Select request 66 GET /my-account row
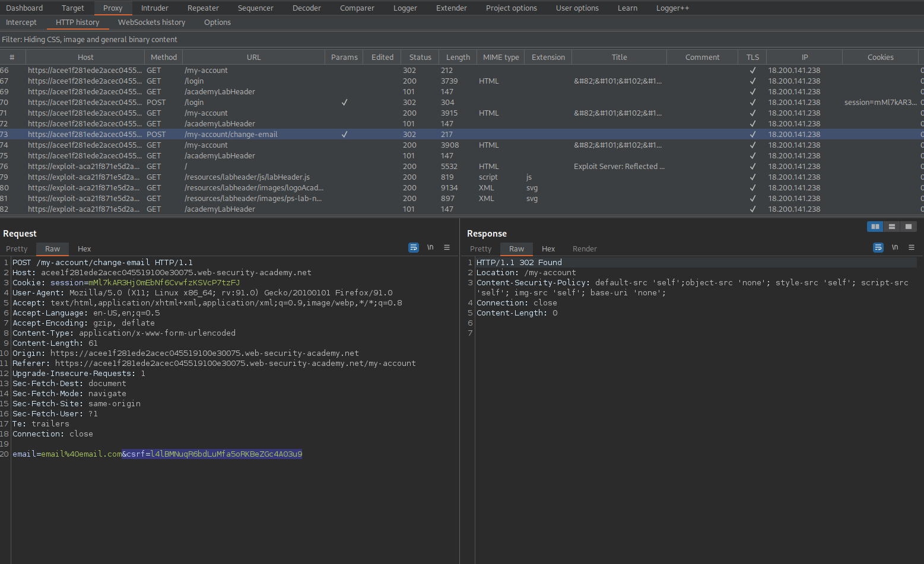 pos(462,70)
